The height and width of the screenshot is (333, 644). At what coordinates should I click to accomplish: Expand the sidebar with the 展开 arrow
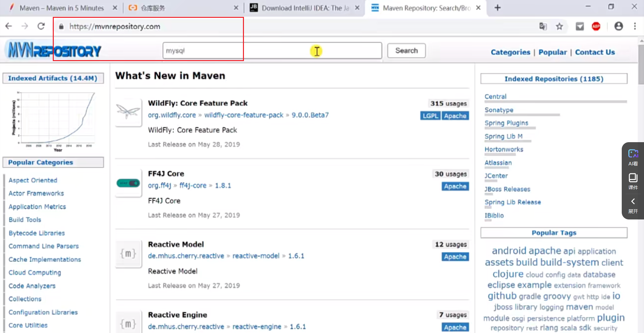click(633, 205)
